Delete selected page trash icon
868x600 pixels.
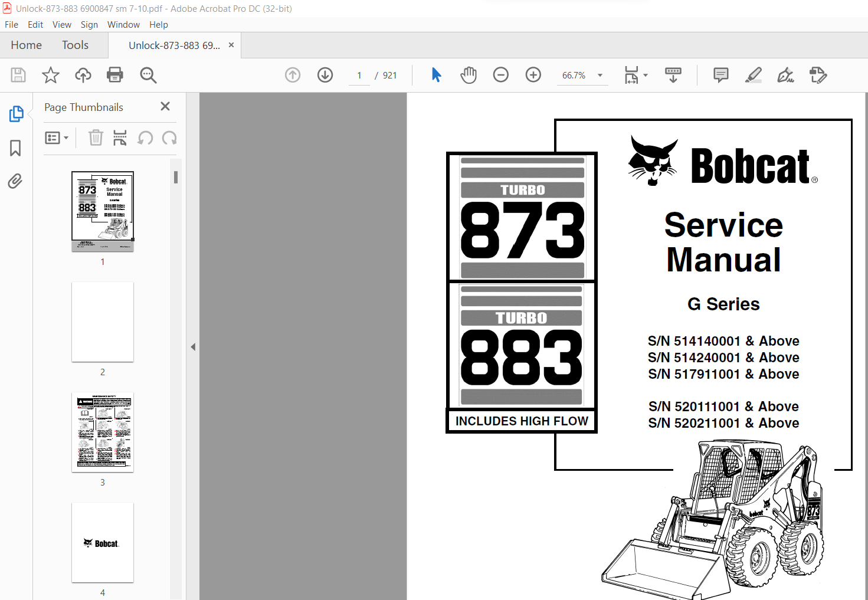[96, 138]
